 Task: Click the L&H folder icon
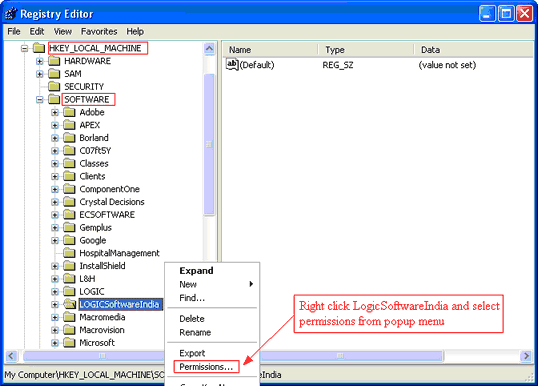(x=69, y=279)
